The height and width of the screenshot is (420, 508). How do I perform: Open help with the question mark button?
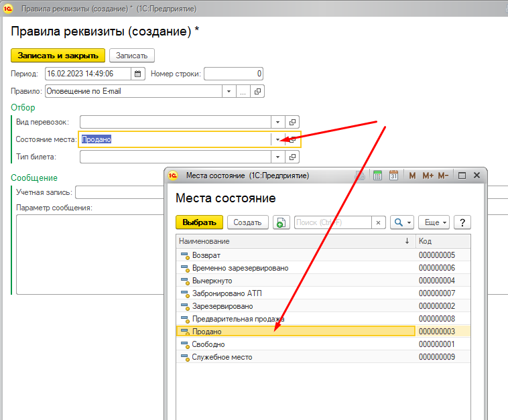click(462, 222)
